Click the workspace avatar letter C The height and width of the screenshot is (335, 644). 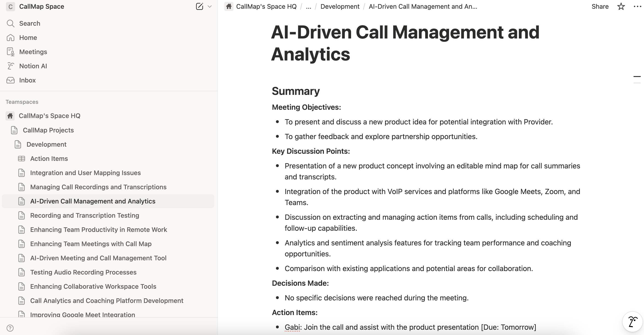pos(11,6)
